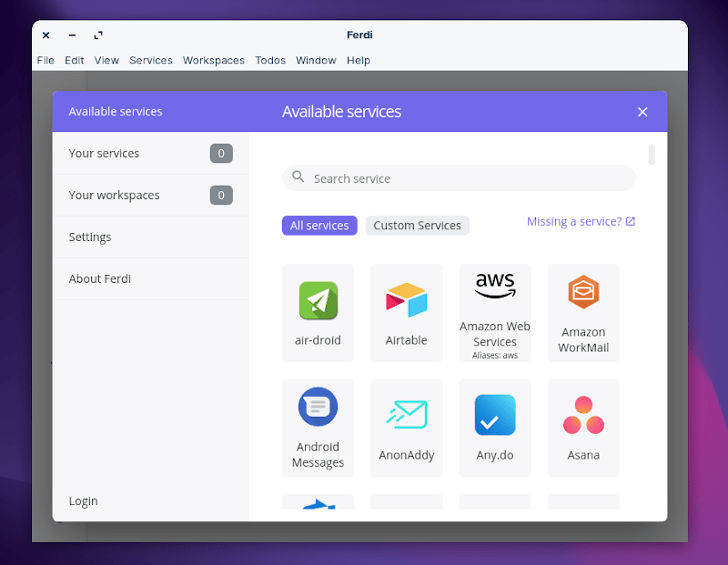
Task: Open About Ferdi
Action: coord(98,278)
